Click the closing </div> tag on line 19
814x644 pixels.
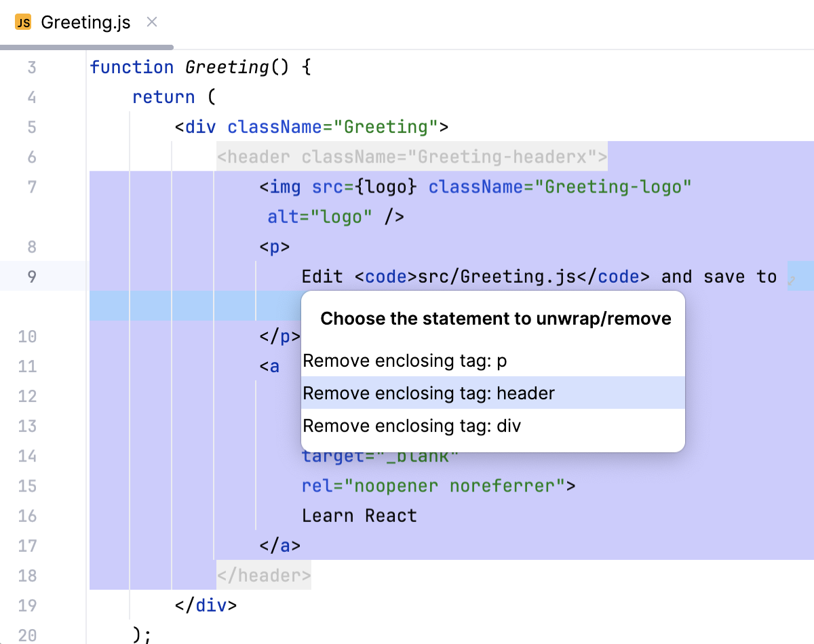(206, 605)
